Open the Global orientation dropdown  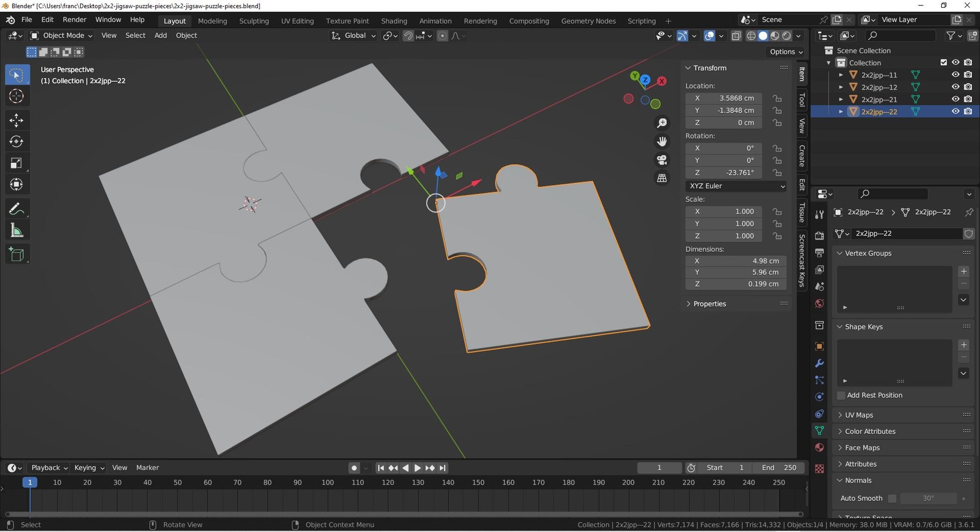(353, 36)
